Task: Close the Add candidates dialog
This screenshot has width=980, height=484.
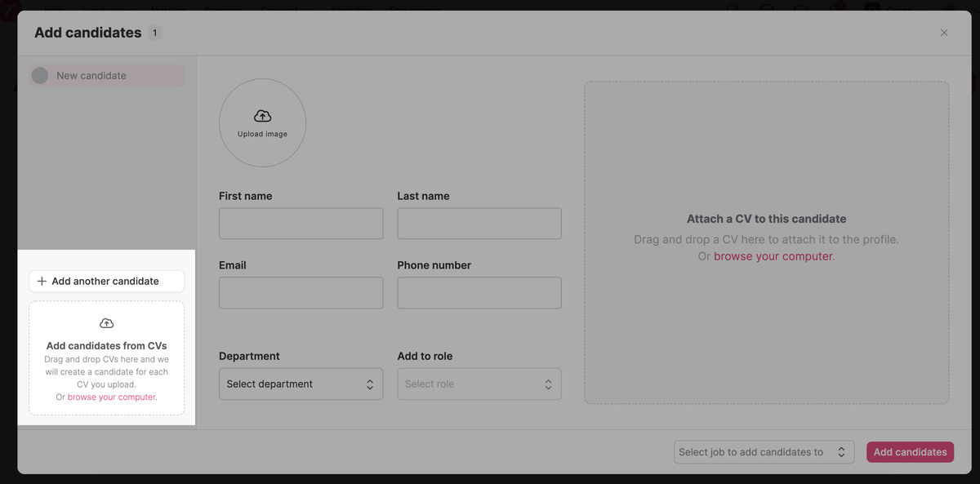Action: 944,33
